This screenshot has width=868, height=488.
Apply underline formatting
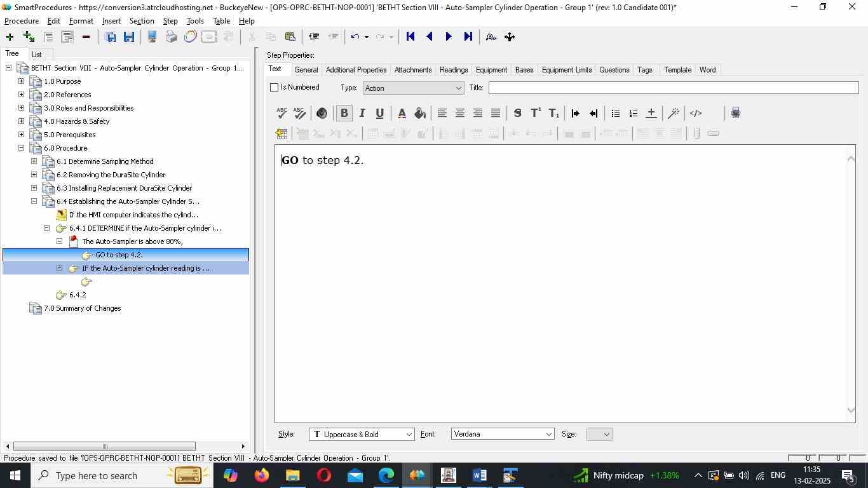tap(380, 113)
